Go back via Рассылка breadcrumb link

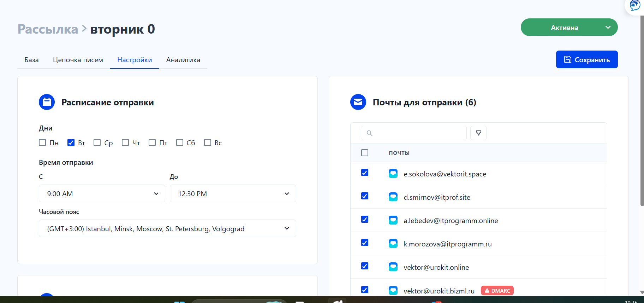pyautogui.click(x=48, y=29)
